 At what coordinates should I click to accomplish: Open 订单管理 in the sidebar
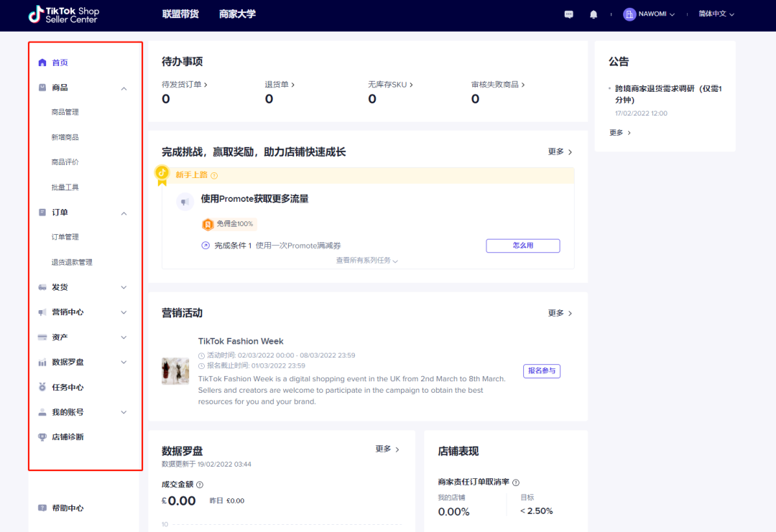(65, 237)
